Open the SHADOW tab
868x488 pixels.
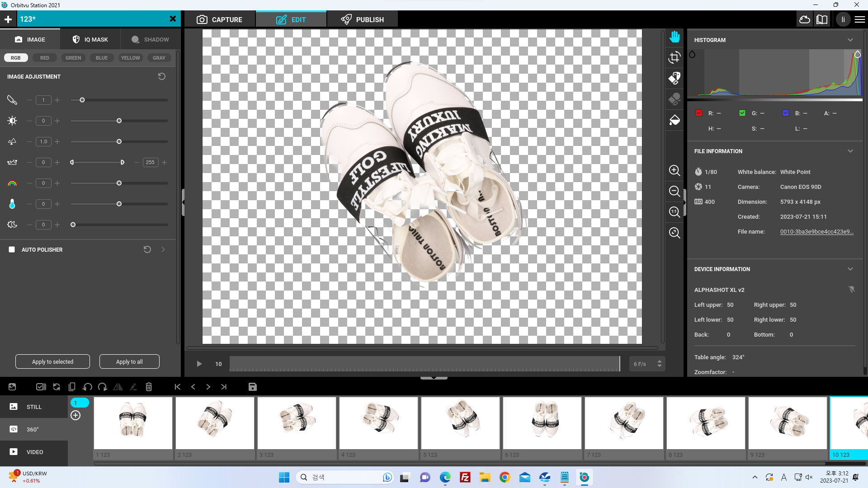(150, 39)
